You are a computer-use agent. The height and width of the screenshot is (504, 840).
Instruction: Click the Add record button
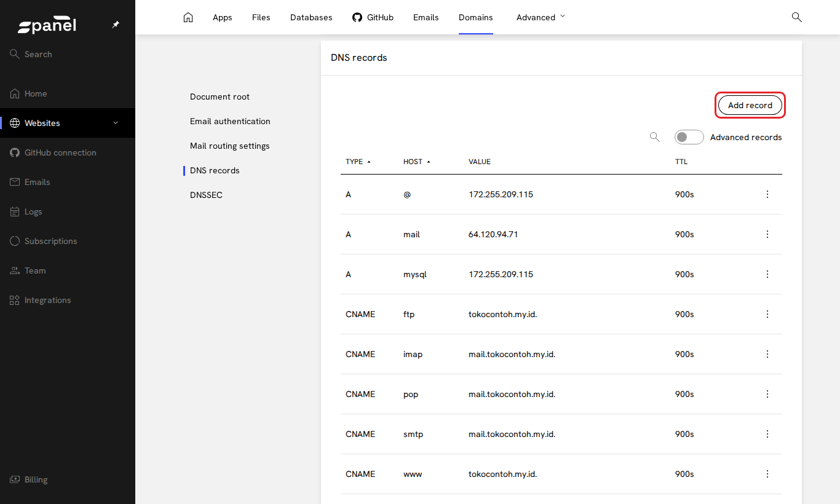(750, 105)
